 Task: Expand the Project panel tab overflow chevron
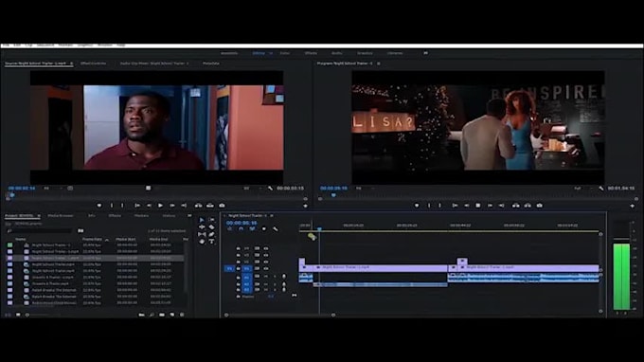pos(189,216)
